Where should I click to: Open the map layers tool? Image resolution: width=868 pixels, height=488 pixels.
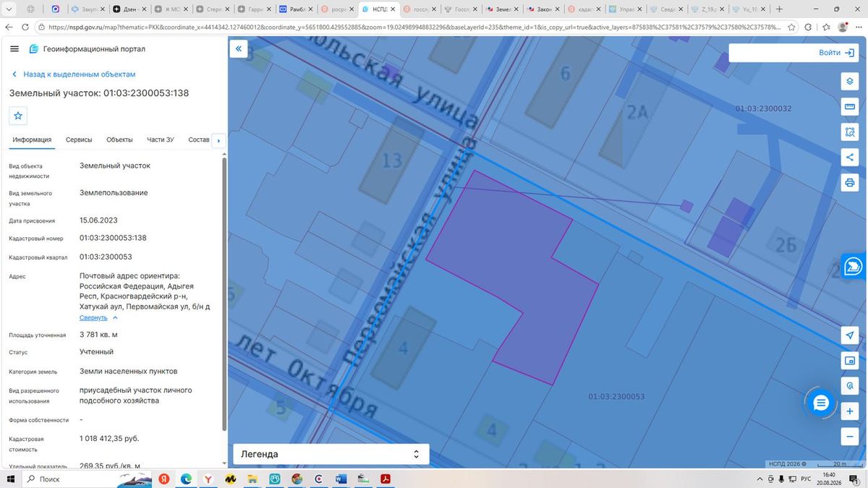point(849,81)
